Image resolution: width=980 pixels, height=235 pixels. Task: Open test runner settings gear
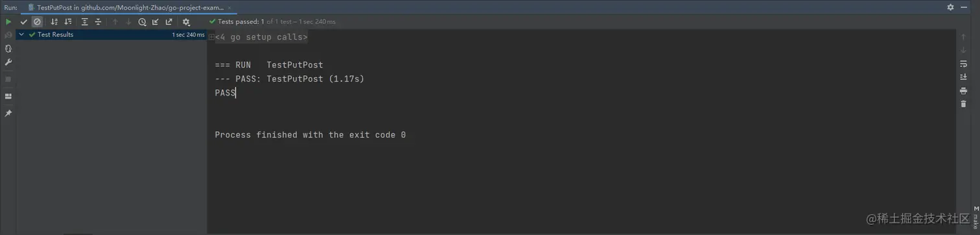pos(186,22)
